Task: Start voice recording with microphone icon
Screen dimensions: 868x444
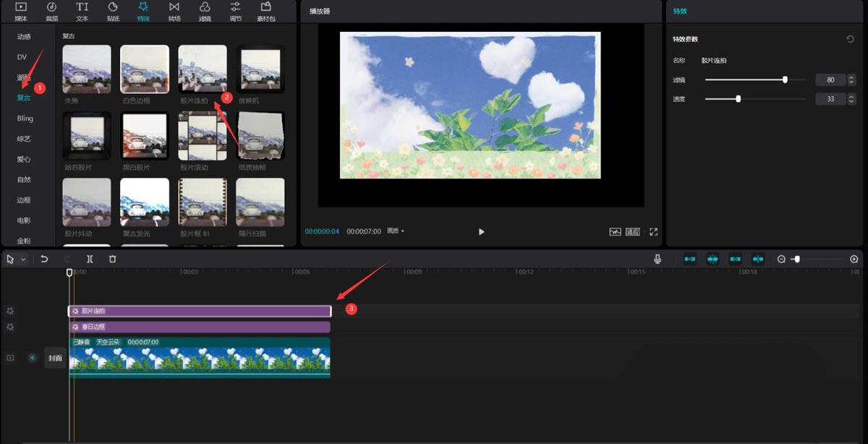Action: (658, 259)
